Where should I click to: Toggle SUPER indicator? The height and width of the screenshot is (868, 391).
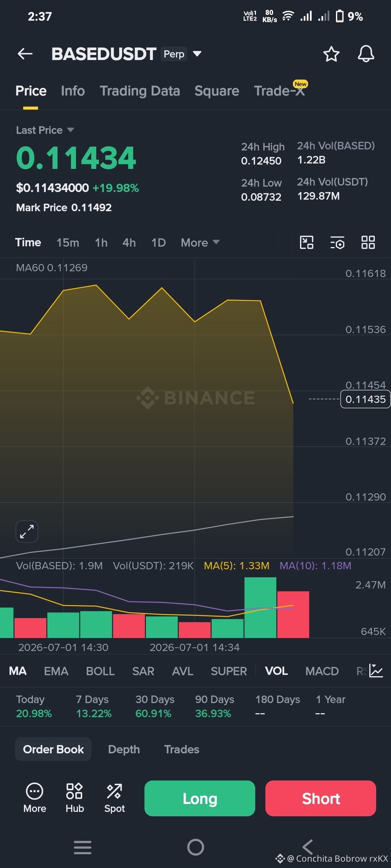(x=229, y=671)
